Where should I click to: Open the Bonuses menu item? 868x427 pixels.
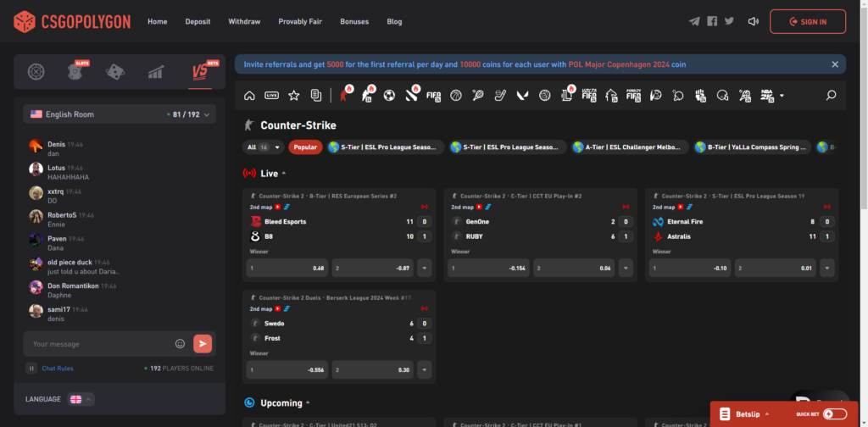coord(354,21)
